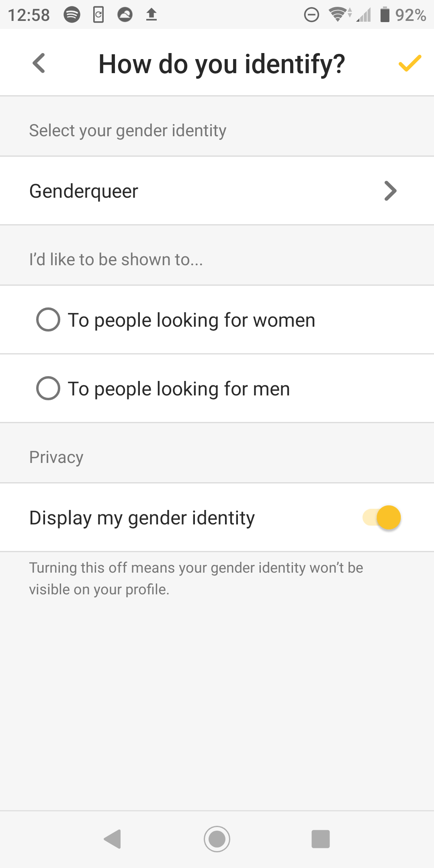Tap the Android home navigation button
Viewport: 434px width, 868px height.
coord(217,839)
